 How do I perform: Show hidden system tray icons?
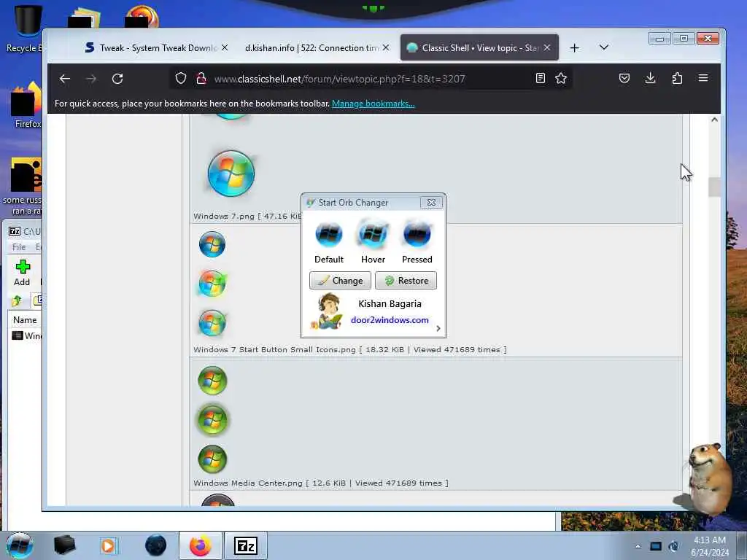click(638, 546)
